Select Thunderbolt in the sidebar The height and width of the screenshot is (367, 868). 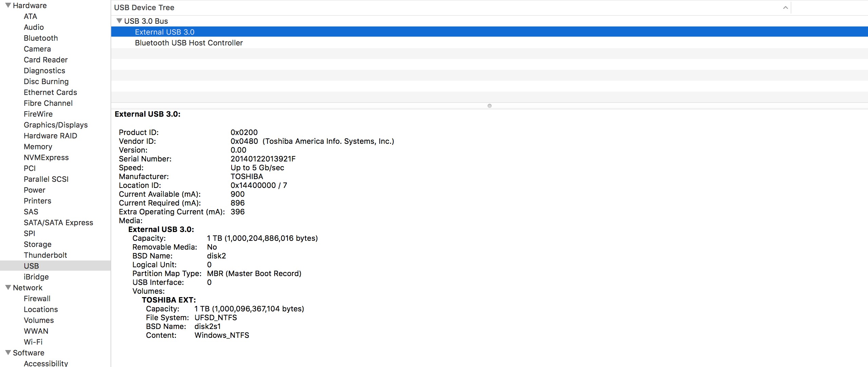[x=45, y=255]
